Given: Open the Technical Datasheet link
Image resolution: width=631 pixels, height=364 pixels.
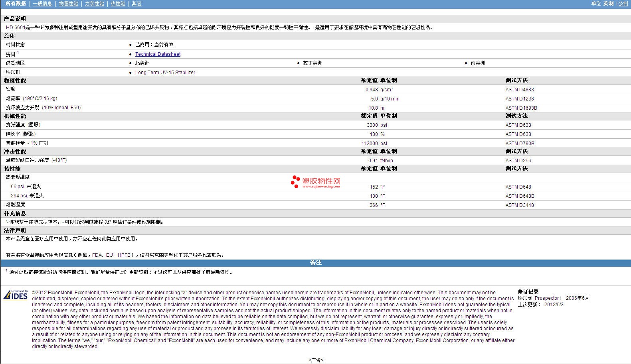Looking at the screenshot, I should (158, 54).
